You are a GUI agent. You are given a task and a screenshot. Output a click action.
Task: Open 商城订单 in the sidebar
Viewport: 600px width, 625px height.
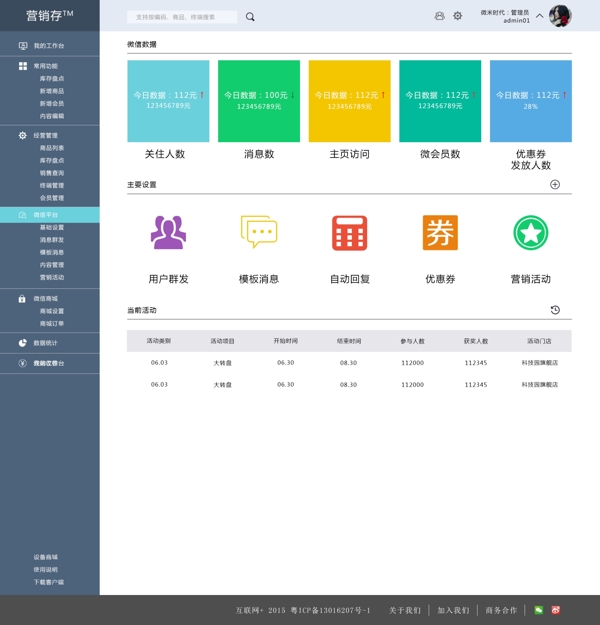52,324
